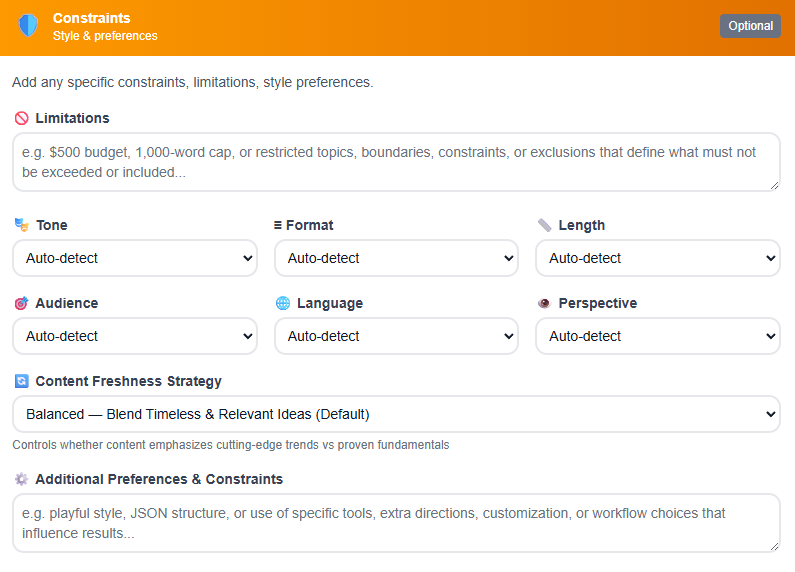Click the ruler icon beside Length

click(544, 225)
